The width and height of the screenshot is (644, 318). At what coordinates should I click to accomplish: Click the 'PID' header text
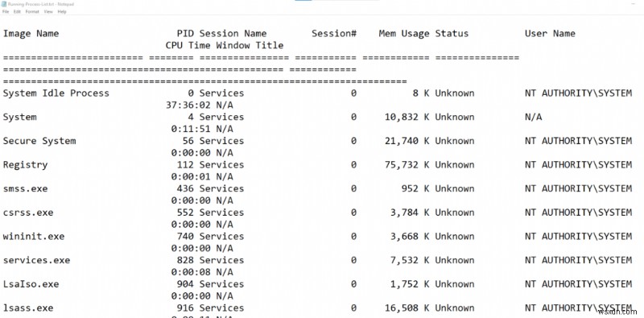click(x=185, y=34)
